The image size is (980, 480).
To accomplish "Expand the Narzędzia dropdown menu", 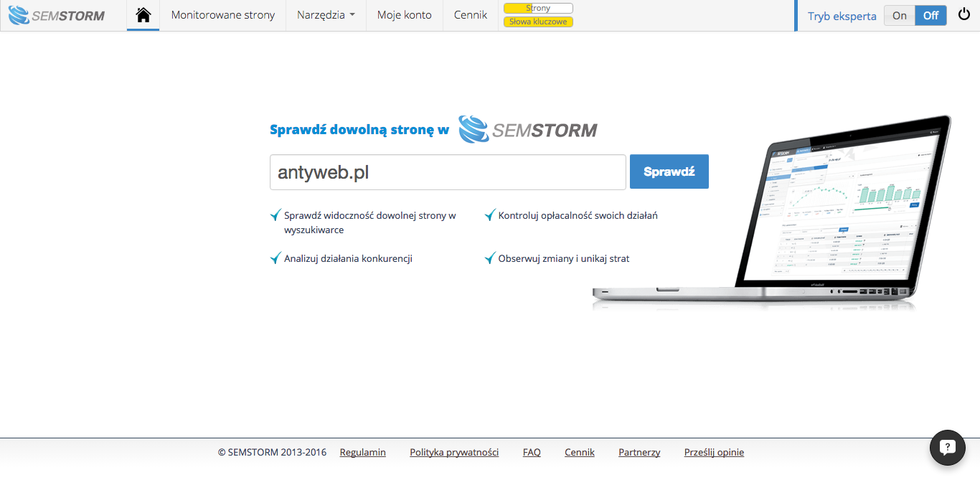I will tap(326, 15).
